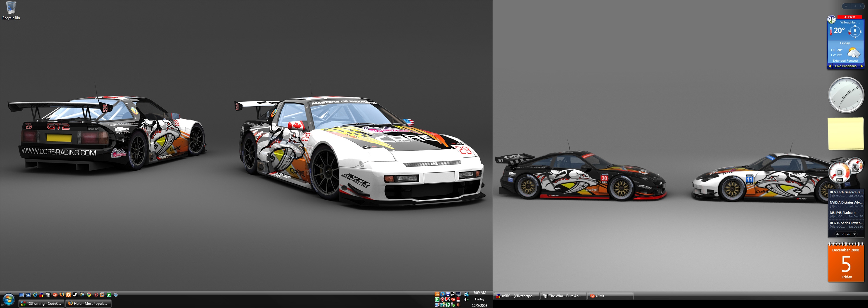
Task: Open The Who - Pure An... taskbar button
Action: click(563, 296)
